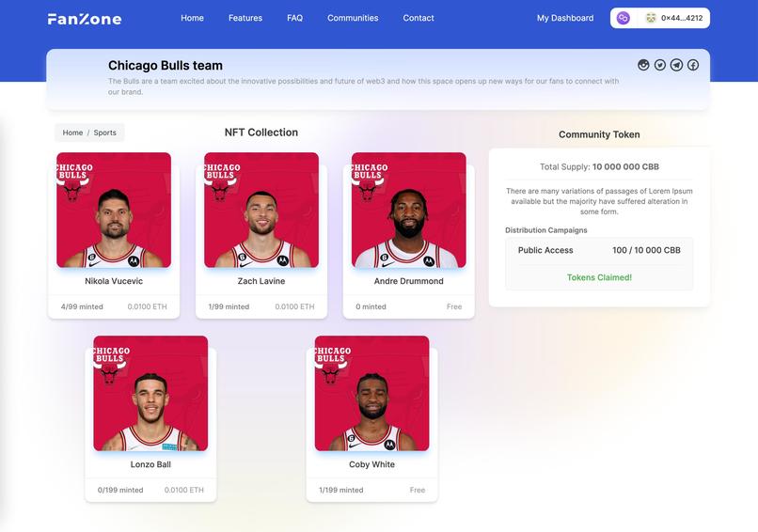Screen dimensions: 758x532
Task: Select the Nikola Vucevic NFT card
Action: [x=114, y=235]
